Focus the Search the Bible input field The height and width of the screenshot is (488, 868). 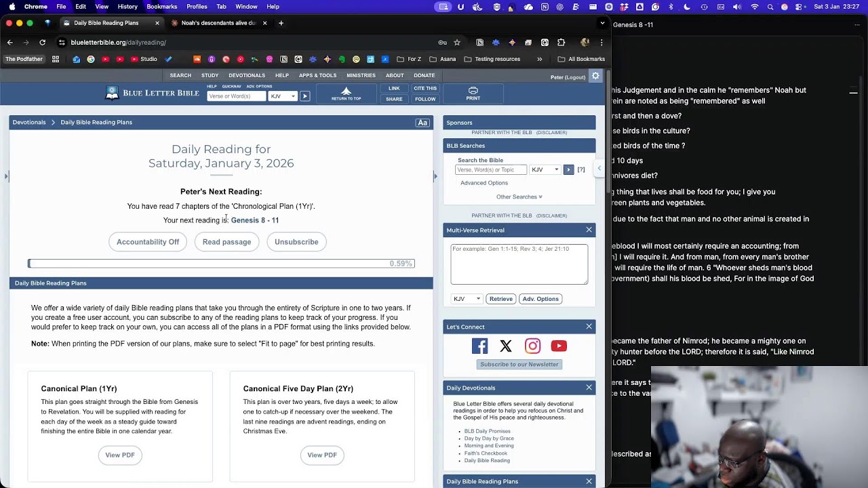click(491, 169)
